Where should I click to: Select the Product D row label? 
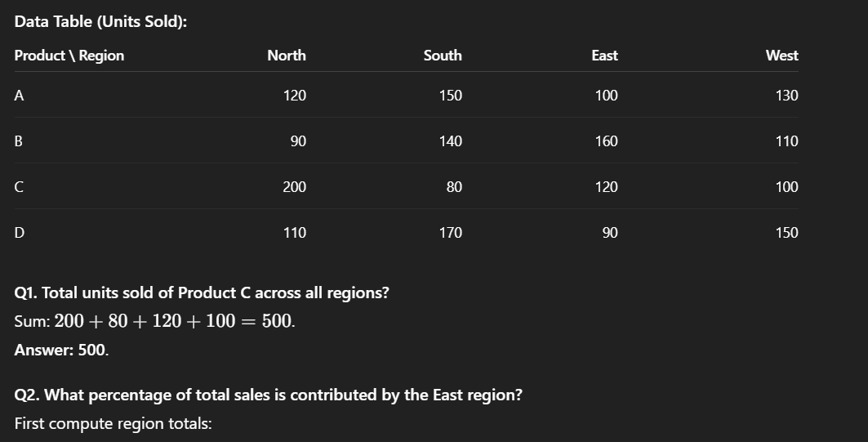point(19,233)
